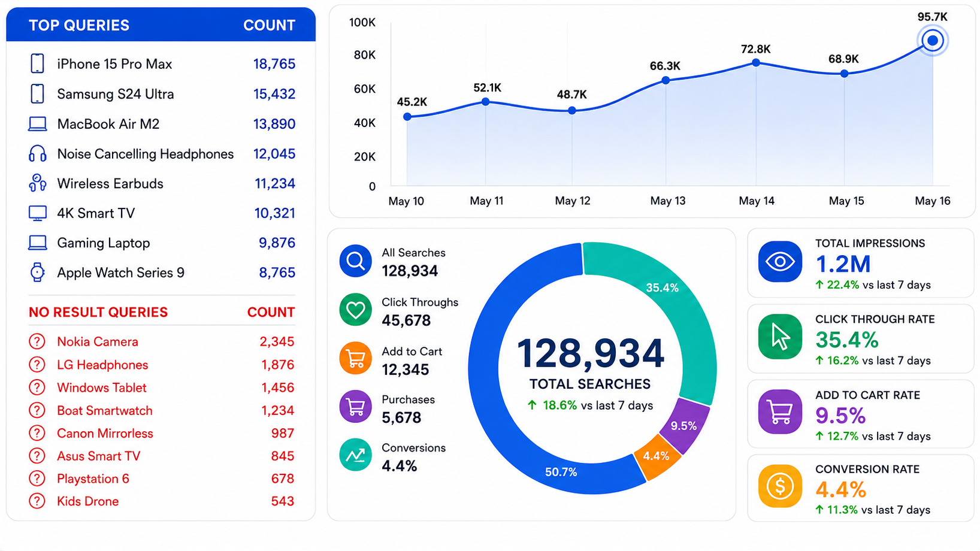This screenshot has height=551, width=980.
Task: Click the Apple Watch Series 9 query
Action: pyautogui.click(x=120, y=273)
